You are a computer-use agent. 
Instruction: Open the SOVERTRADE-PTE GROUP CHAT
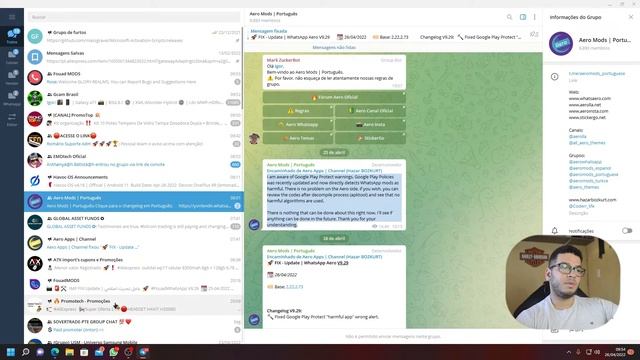point(134,325)
